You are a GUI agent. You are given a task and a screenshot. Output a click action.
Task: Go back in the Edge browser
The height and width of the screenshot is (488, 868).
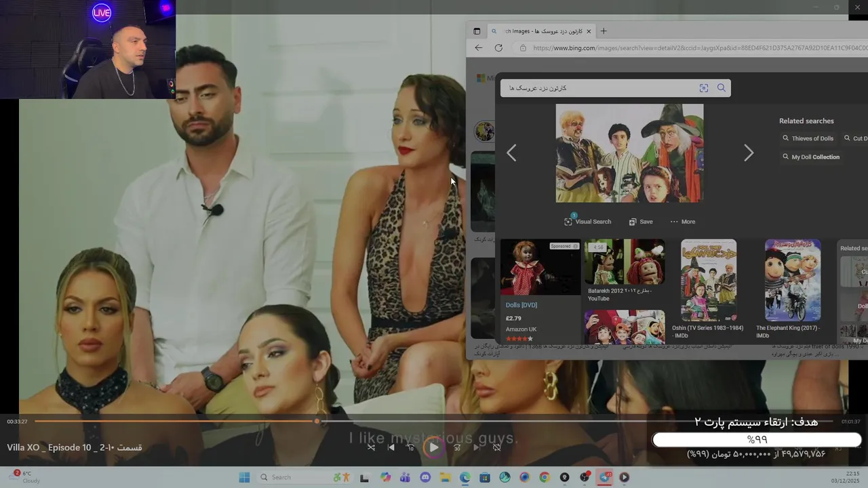pos(479,48)
